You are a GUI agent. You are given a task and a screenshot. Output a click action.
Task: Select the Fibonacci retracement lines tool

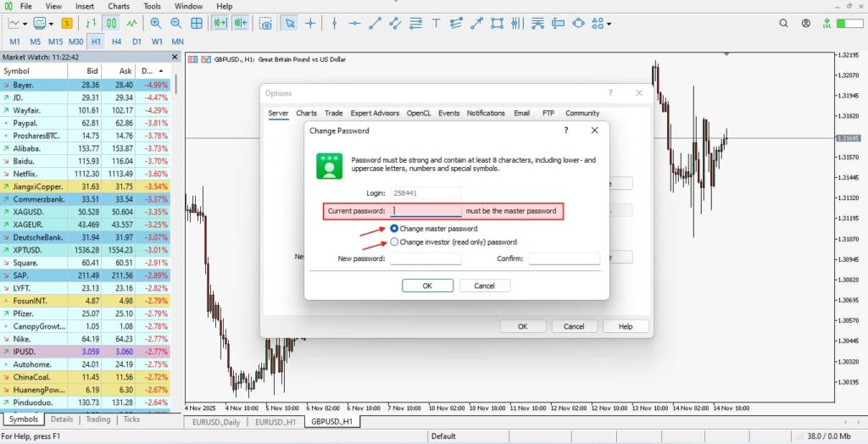point(415,23)
